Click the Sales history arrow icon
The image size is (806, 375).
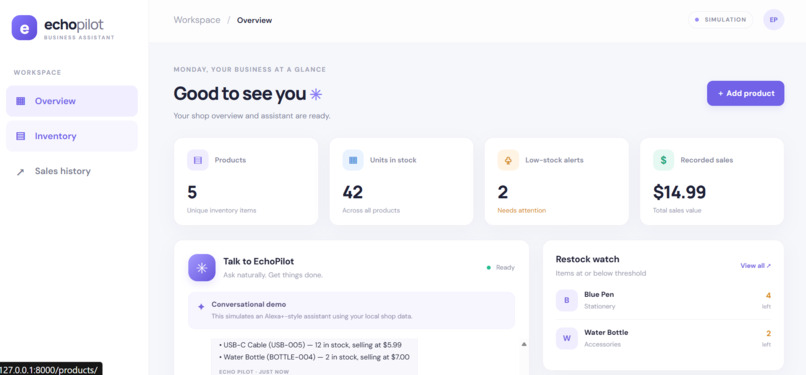tap(21, 172)
